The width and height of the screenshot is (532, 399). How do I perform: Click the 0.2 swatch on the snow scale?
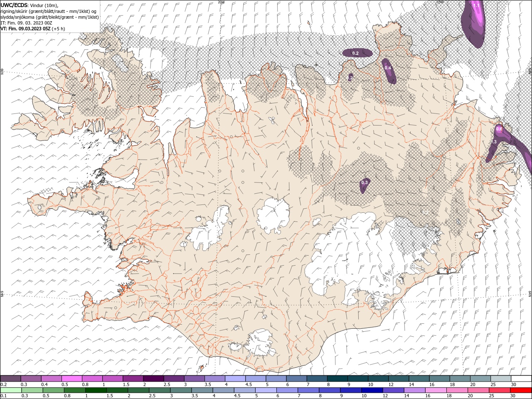coord(11,378)
